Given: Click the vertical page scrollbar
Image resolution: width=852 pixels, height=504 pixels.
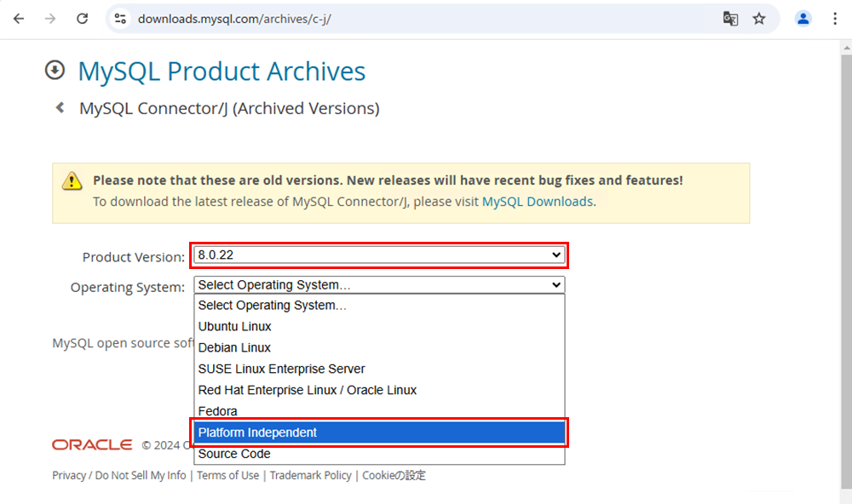Looking at the screenshot, I should tap(846, 272).
